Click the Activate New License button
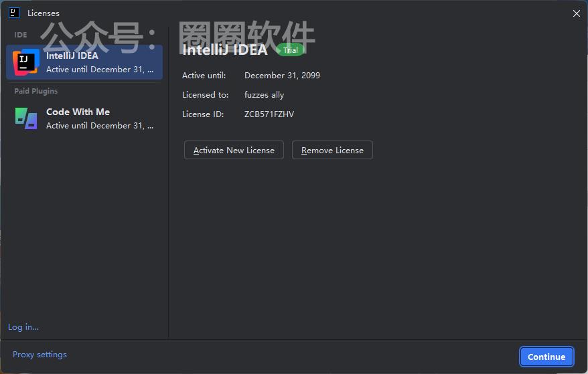The image size is (588, 374). tap(234, 150)
